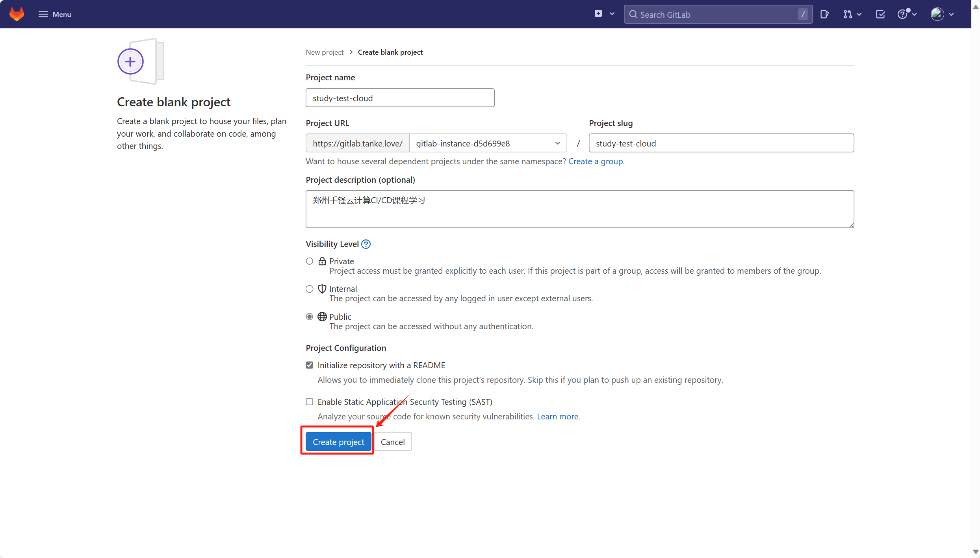
Task: Open the Issues icon in top bar
Action: [x=824, y=15]
